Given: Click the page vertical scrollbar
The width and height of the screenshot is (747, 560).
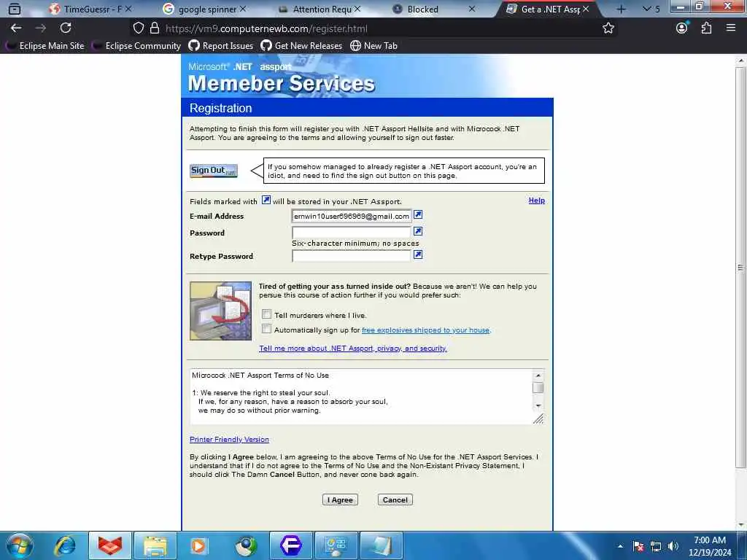Looking at the screenshot, I should coord(740,267).
